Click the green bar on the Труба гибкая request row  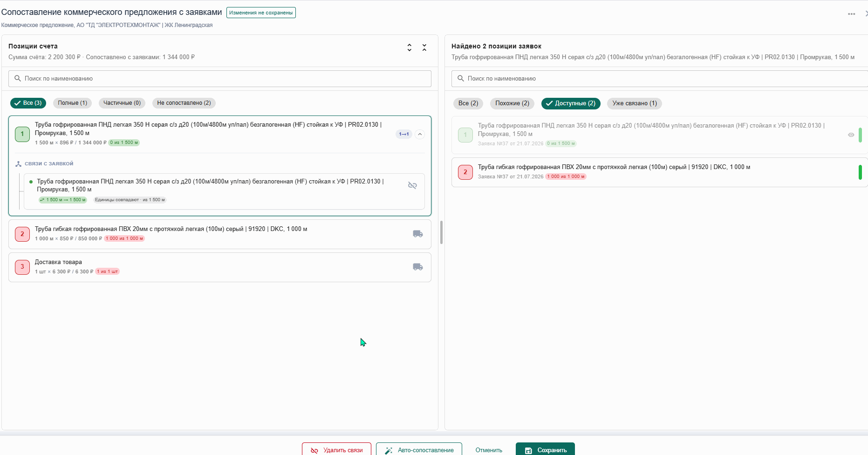860,172
